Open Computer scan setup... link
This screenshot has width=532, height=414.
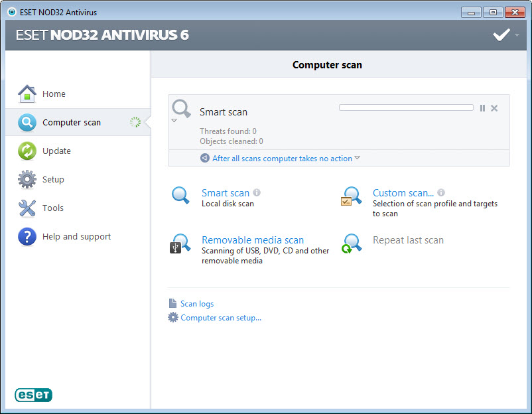tap(221, 318)
